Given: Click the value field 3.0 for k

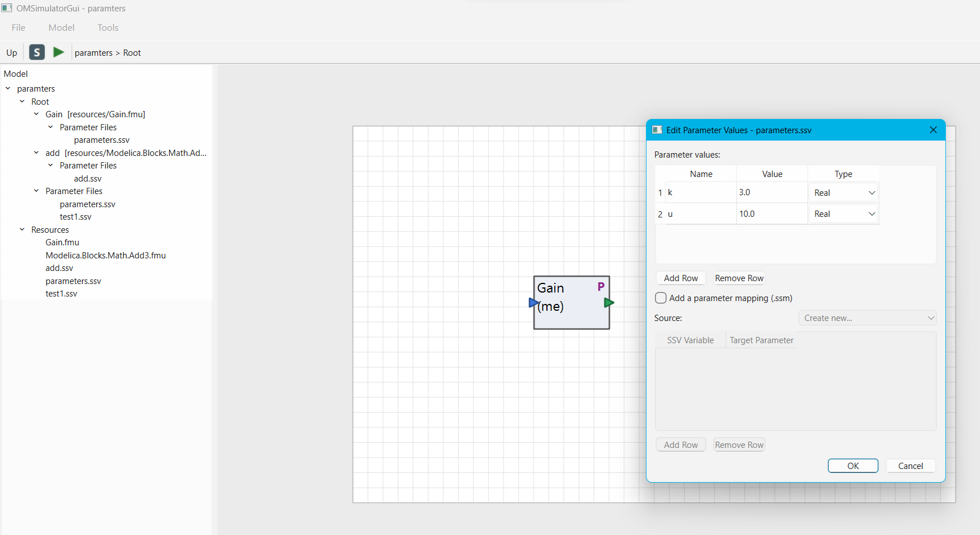Looking at the screenshot, I should click(x=772, y=192).
